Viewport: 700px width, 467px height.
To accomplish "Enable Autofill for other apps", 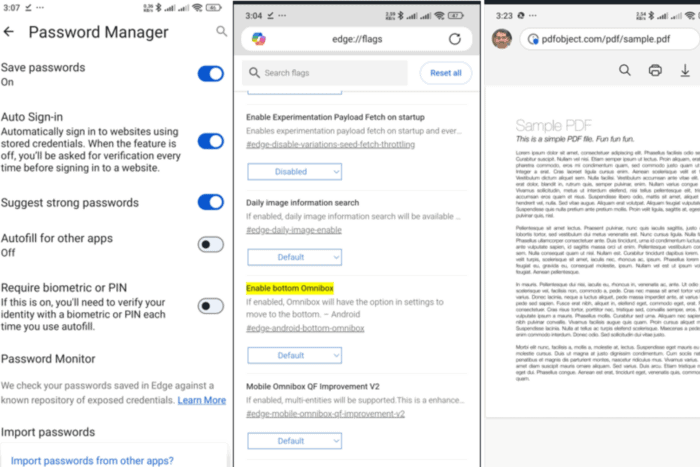I will (x=211, y=245).
